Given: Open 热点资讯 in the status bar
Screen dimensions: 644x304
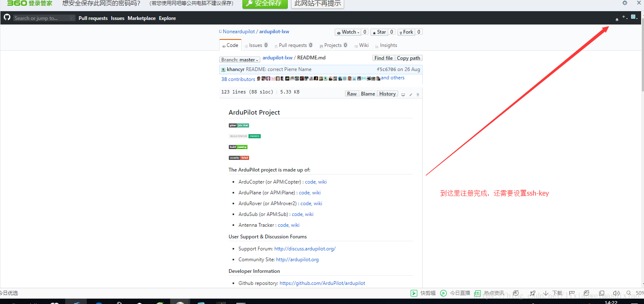Looking at the screenshot, I should pyautogui.click(x=489, y=293).
